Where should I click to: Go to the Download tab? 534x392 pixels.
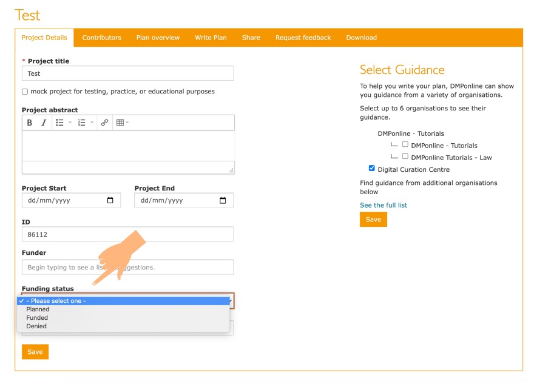click(x=361, y=38)
